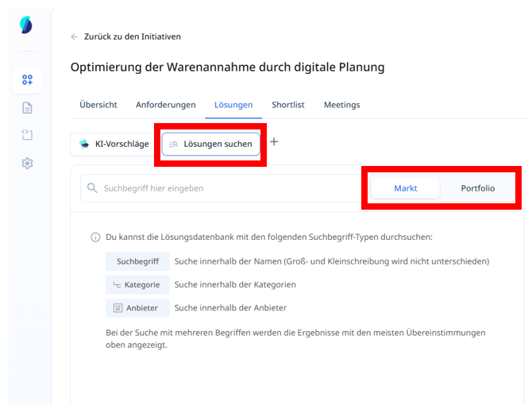Select the Lösungen tab
This screenshot has height=413, width=532.
(x=233, y=105)
